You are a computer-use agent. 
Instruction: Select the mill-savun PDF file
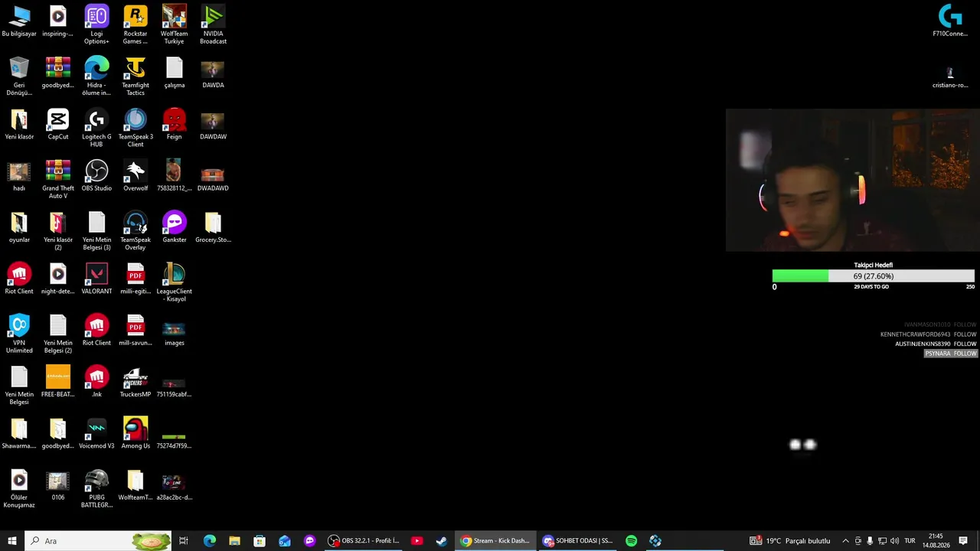click(136, 330)
